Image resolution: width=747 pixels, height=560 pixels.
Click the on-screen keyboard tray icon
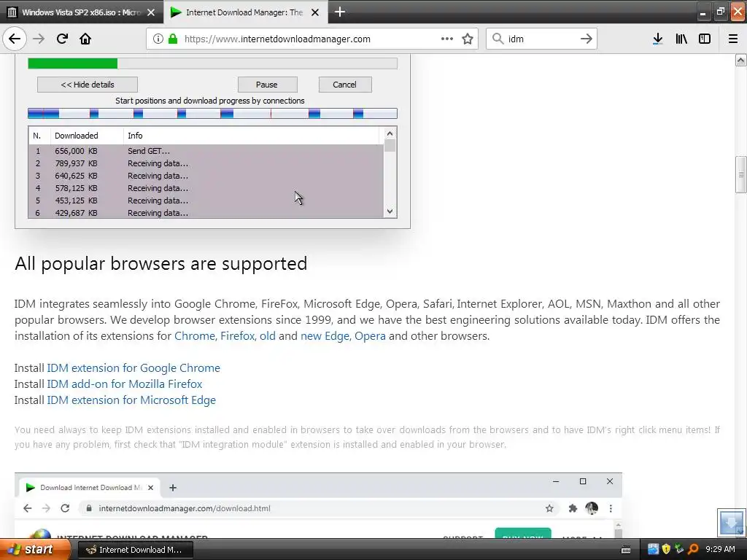coord(626,550)
